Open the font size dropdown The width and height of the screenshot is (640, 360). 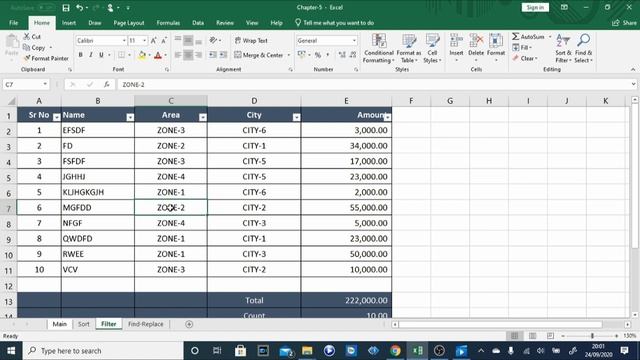pos(144,40)
